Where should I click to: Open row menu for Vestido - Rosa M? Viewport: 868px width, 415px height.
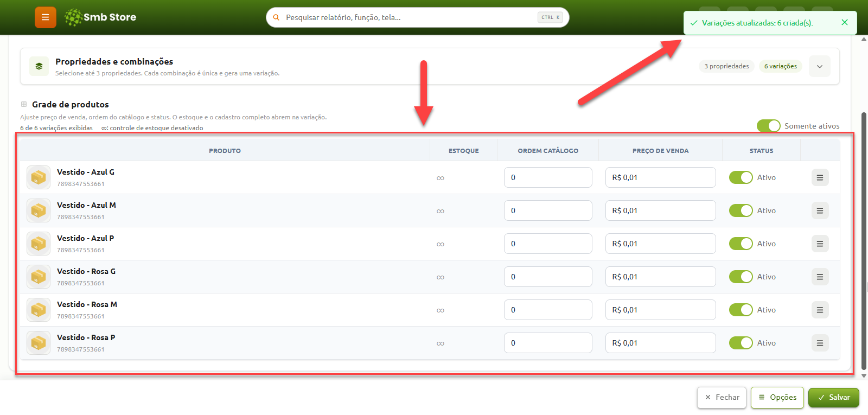820,310
